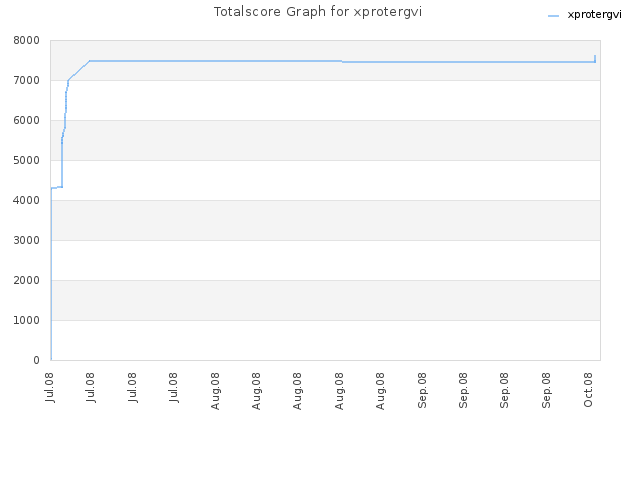640x480 pixels.
Task: Click the y-axis label 0
Action: pos(36,360)
